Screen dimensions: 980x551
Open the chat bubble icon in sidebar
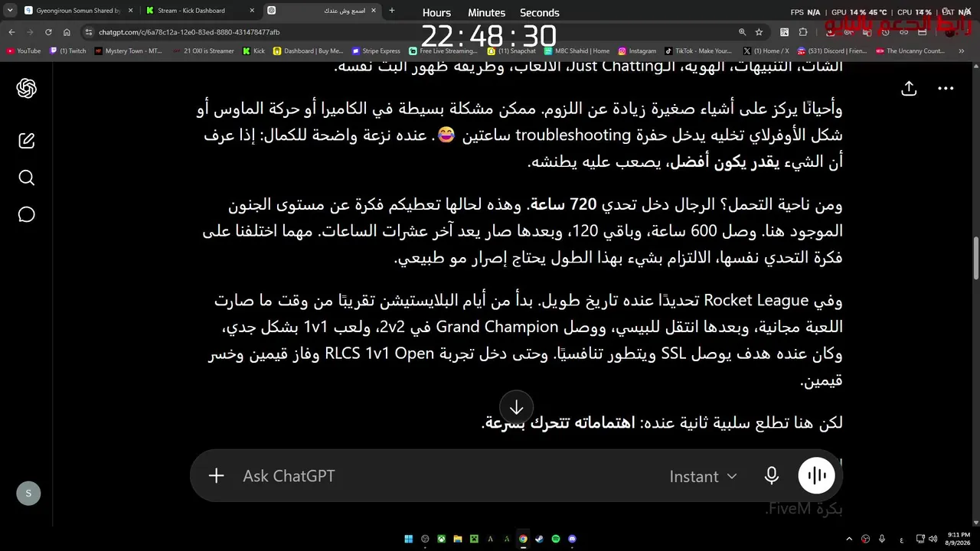(x=27, y=215)
